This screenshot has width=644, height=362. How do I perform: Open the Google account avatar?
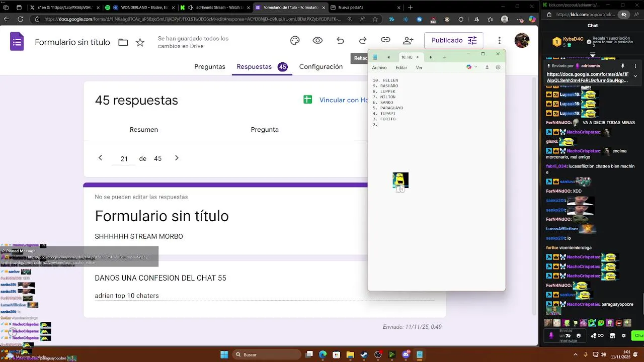(522, 40)
